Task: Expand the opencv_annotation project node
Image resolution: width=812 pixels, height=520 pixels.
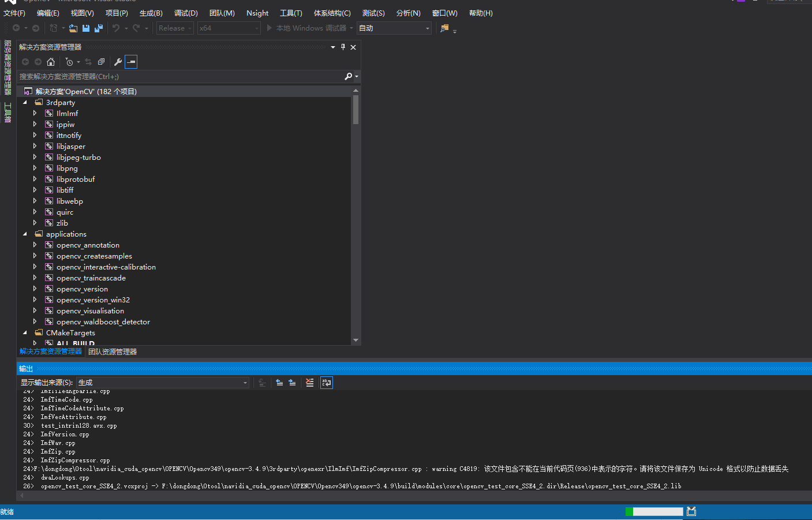Action: coord(35,245)
